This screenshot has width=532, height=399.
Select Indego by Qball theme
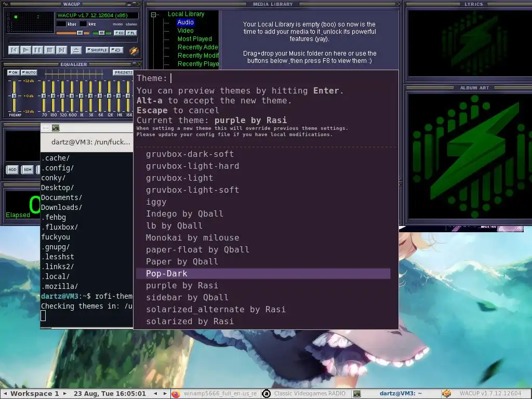pyautogui.click(x=263, y=214)
